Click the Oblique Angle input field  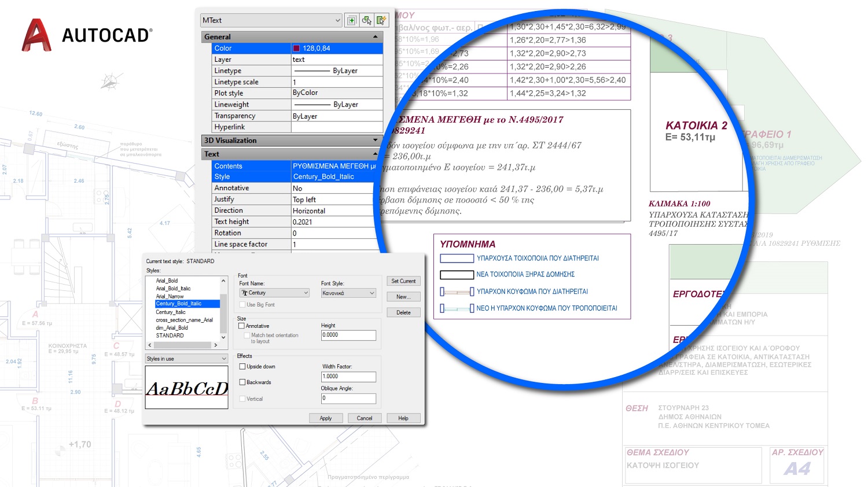[348, 399]
